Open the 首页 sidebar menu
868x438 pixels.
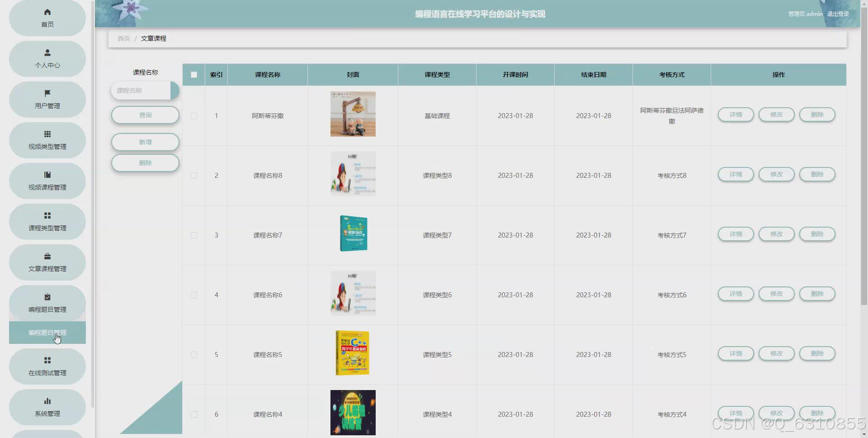[x=47, y=18]
